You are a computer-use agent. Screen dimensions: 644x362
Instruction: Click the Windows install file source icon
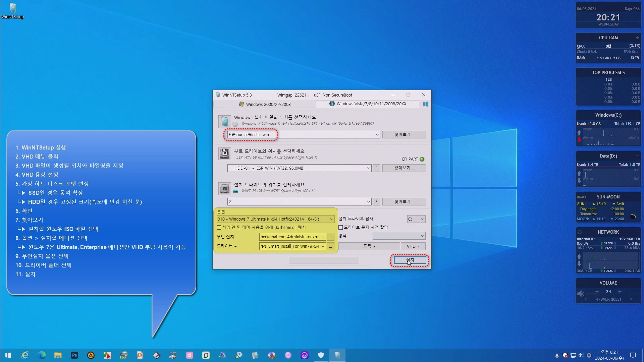[224, 121]
